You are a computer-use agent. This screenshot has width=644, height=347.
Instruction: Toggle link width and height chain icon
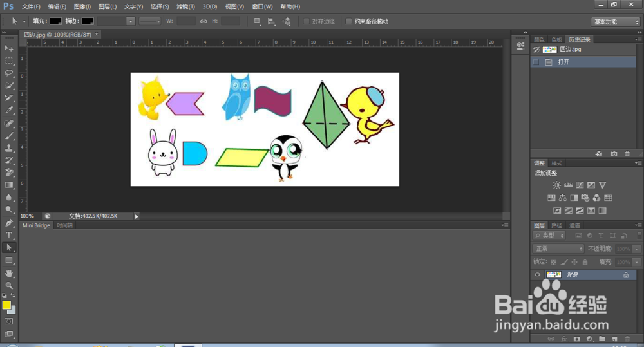[x=204, y=21]
